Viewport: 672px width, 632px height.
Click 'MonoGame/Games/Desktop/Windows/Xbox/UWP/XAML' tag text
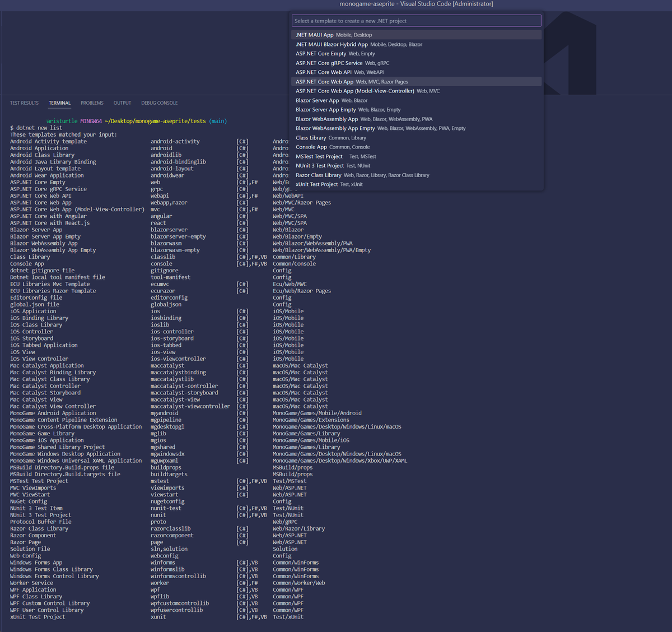(340, 461)
